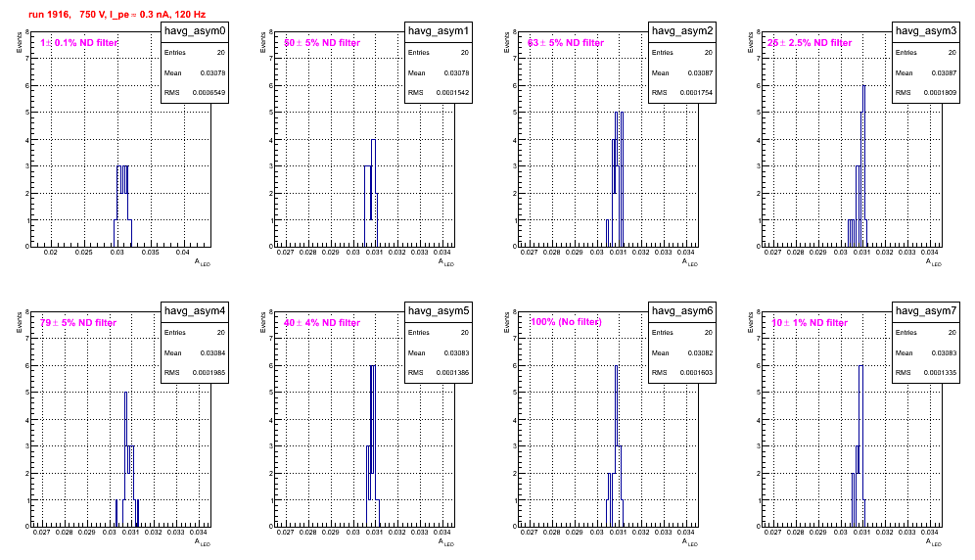Click the Events y-axis title of havg_asym2
This screenshot has height=560, width=975.
pos(507,42)
